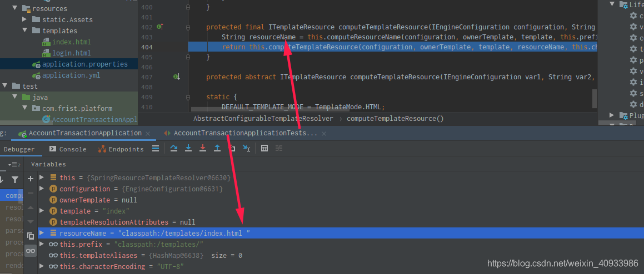Switch to the Console tab

(68, 149)
